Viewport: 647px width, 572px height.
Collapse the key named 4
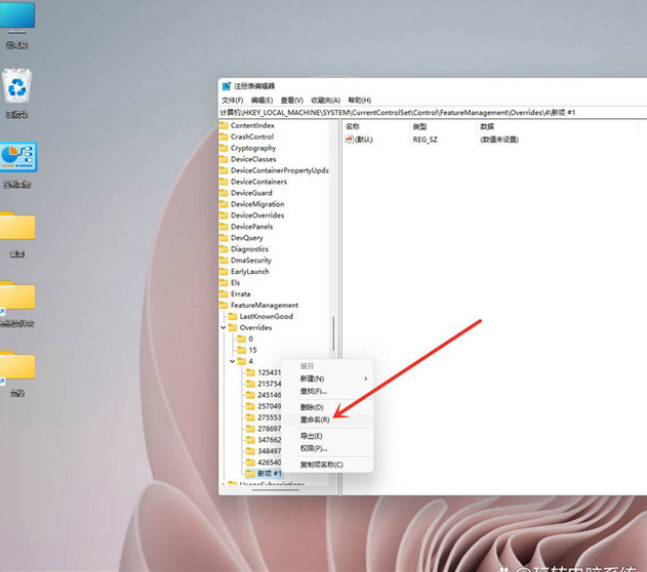coord(232,361)
